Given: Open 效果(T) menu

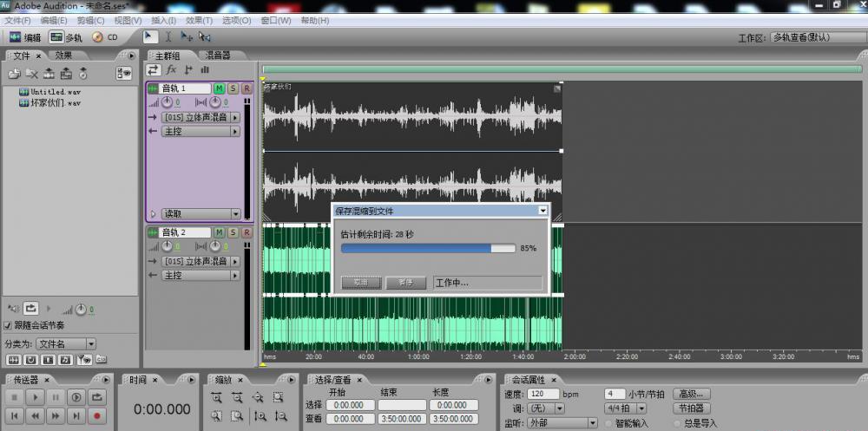Looking at the screenshot, I should (x=200, y=21).
